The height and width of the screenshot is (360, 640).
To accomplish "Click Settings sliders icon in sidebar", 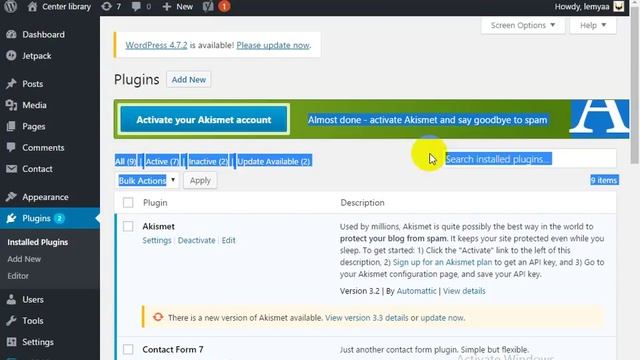I will [11, 342].
